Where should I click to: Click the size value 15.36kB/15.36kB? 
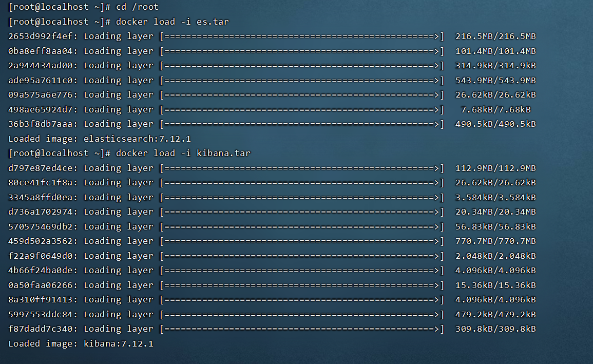495,285
